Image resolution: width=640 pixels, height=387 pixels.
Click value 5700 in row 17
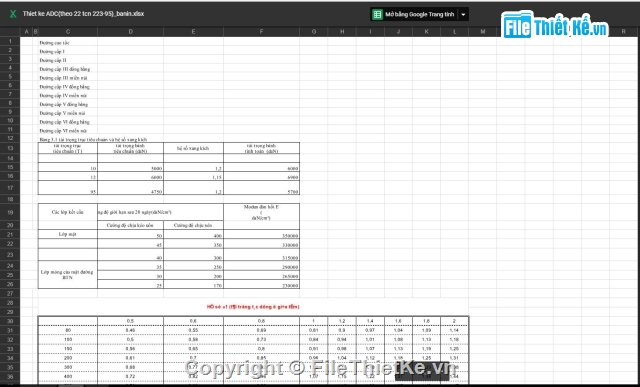click(x=292, y=191)
